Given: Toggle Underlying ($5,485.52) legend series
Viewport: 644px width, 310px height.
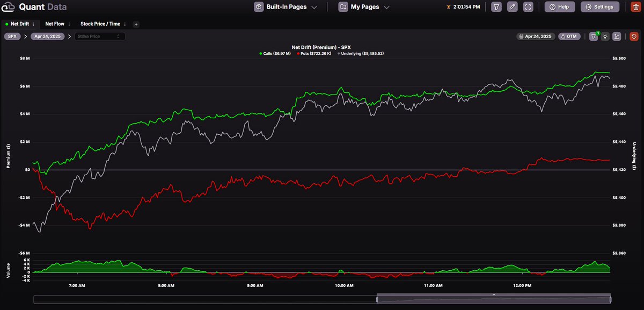Looking at the screenshot, I should tap(360, 53).
